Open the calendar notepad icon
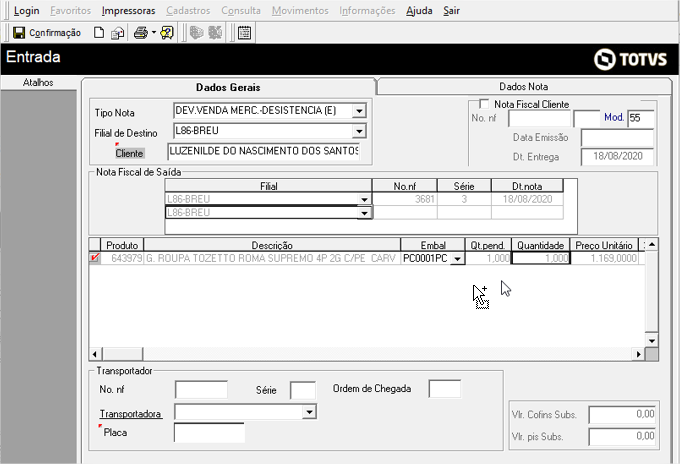680x464 pixels. (x=245, y=33)
